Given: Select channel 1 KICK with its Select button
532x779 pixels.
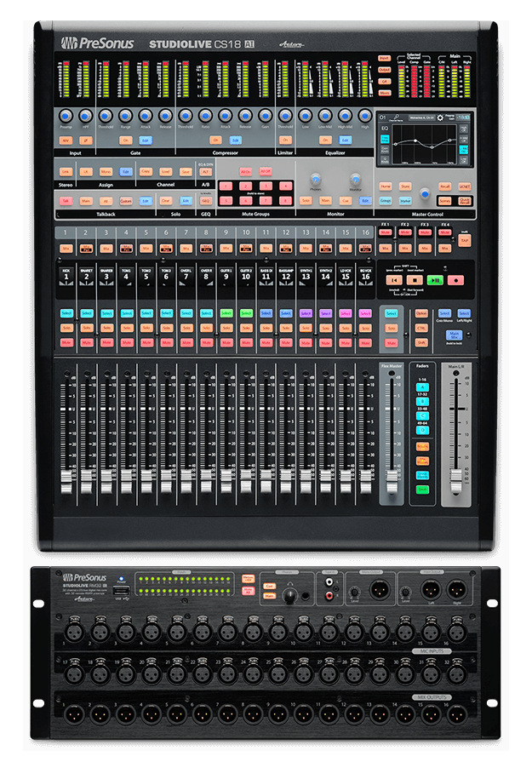Looking at the screenshot, I should click(66, 313).
